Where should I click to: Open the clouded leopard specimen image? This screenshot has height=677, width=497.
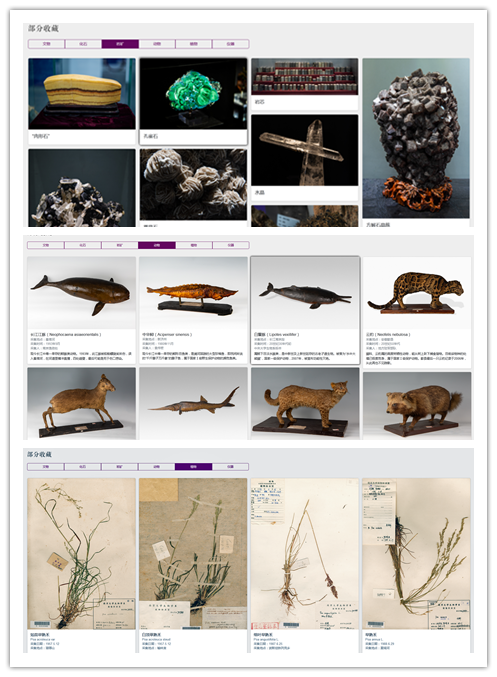click(417, 293)
